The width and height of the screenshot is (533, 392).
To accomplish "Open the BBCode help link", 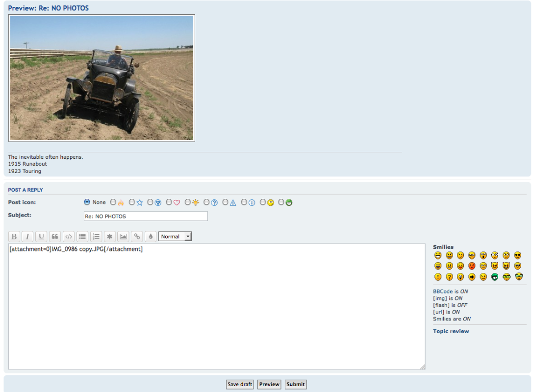I will click(x=443, y=292).
